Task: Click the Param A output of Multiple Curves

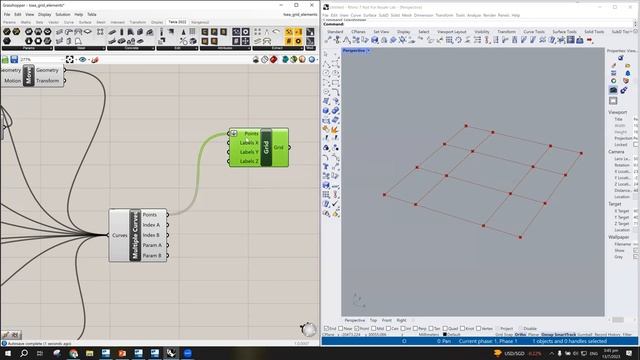Action: 152,245
